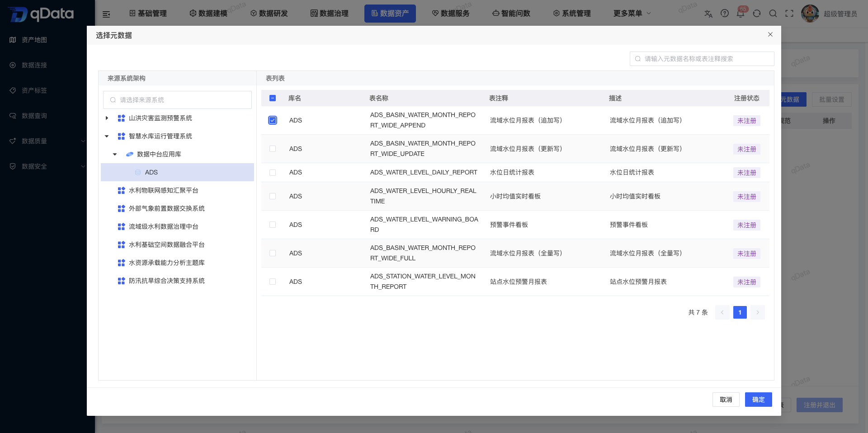868x433 pixels.
Task: Collapse the 智慧水库运行管理系统 tree arrow
Action: 107,136
